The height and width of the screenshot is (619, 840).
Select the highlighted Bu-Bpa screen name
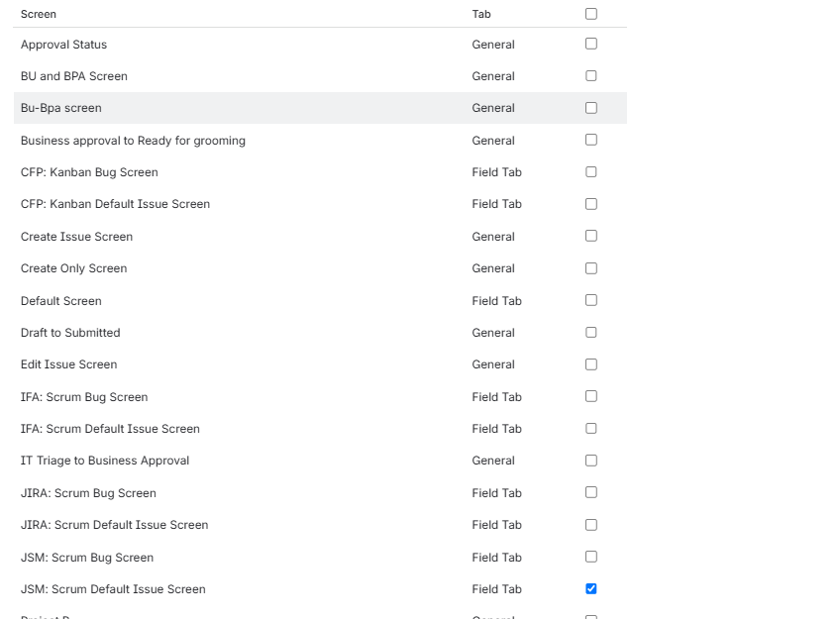(61, 108)
